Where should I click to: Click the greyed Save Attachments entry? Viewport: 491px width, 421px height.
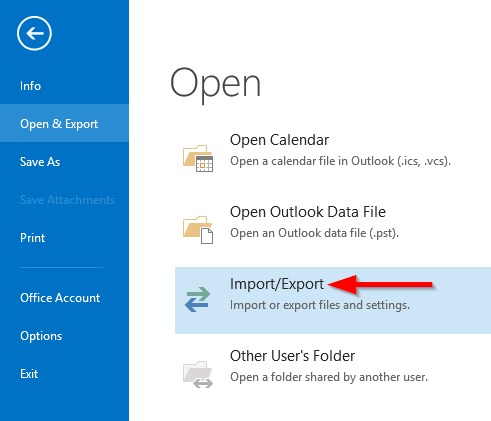pyautogui.click(x=67, y=200)
